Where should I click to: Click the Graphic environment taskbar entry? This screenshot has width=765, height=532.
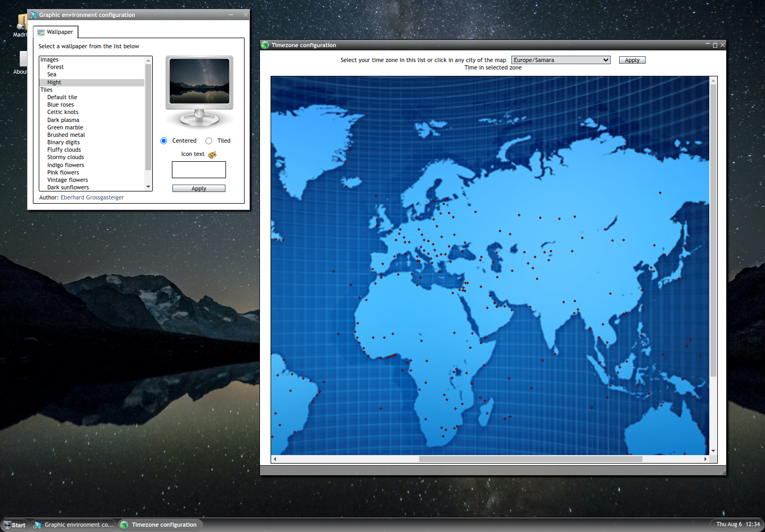pyautogui.click(x=73, y=525)
